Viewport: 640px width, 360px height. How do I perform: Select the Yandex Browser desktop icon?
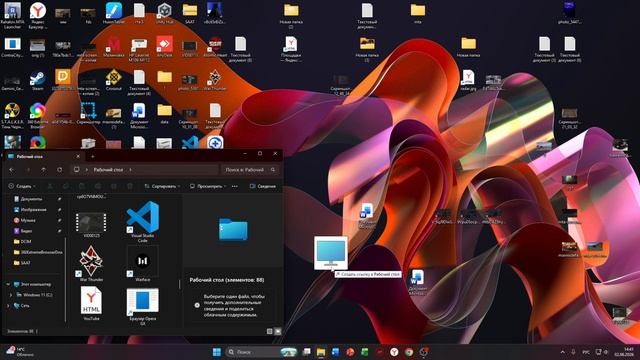pyautogui.click(x=38, y=15)
